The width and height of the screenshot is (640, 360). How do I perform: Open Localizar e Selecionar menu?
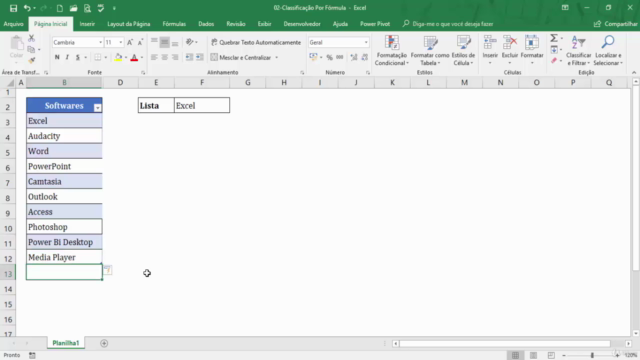tap(608, 50)
